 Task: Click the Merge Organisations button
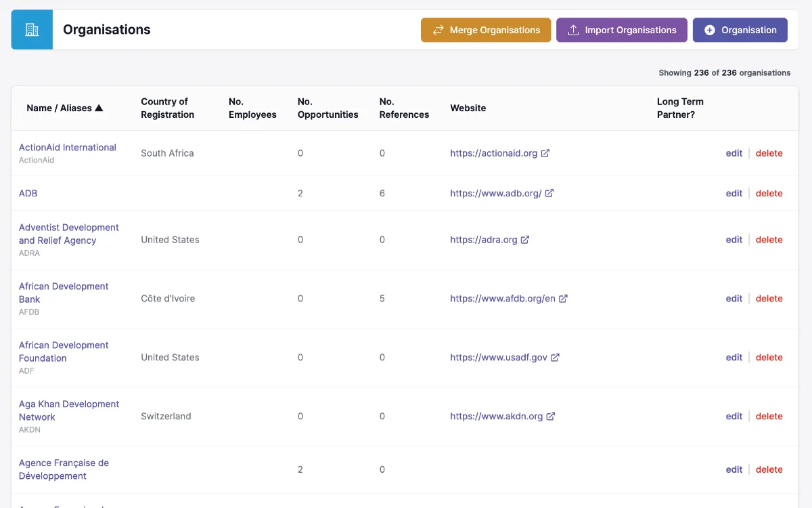point(486,30)
